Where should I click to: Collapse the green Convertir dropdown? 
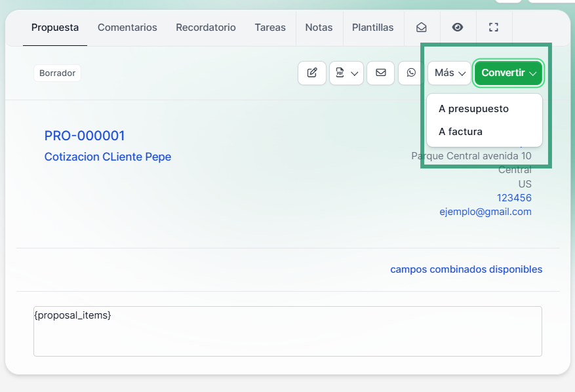coord(508,73)
